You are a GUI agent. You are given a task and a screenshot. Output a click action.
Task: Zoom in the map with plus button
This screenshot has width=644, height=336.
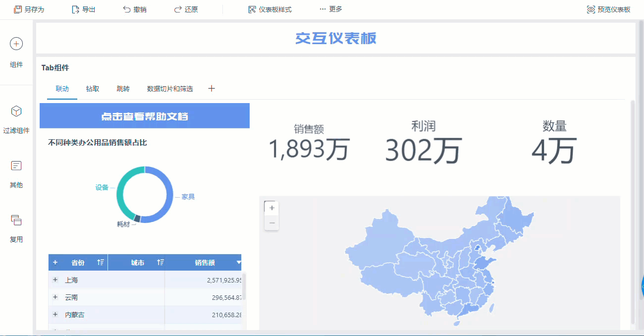(272, 208)
